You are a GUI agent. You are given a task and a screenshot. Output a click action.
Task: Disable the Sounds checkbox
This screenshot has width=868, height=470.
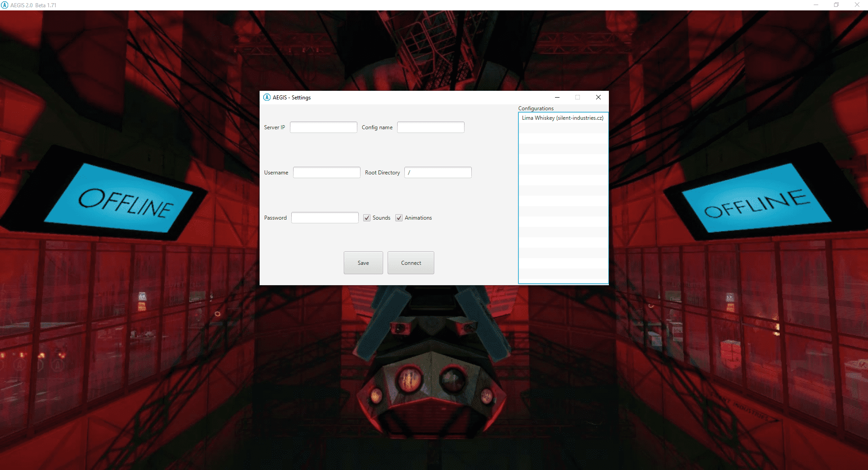click(x=367, y=218)
